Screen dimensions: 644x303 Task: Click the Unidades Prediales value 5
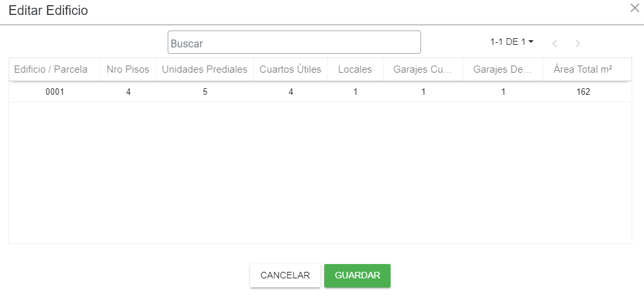pos(205,92)
